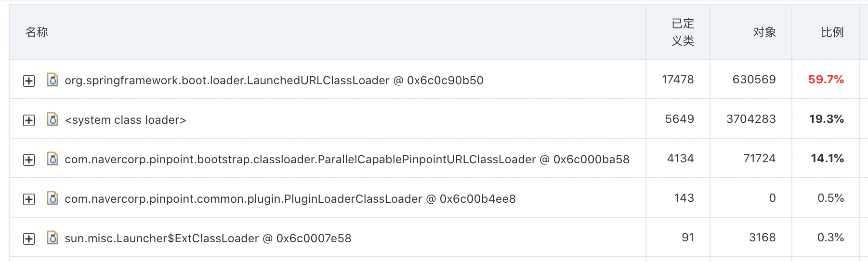The width and height of the screenshot is (868, 262).
Task: Click the system class loader icon
Action: pos(53,119)
